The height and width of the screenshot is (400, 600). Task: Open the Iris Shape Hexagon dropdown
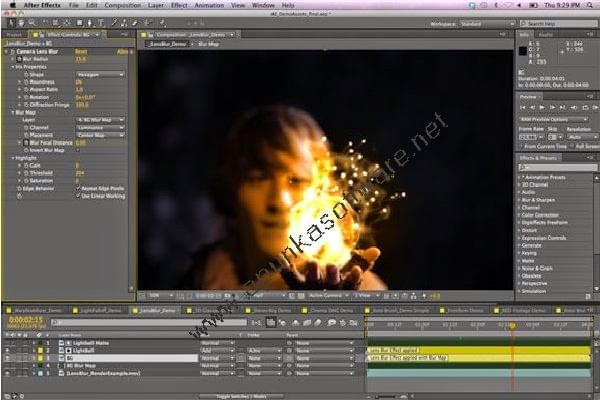coord(100,75)
